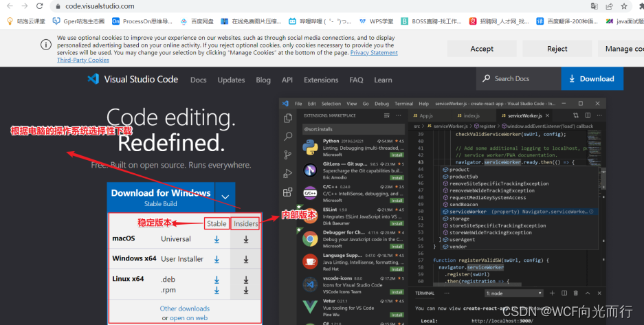Download Linux .deb Insiders package
Image resolution: width=644 pixels, height=325 pixels.
coord(245,280)
